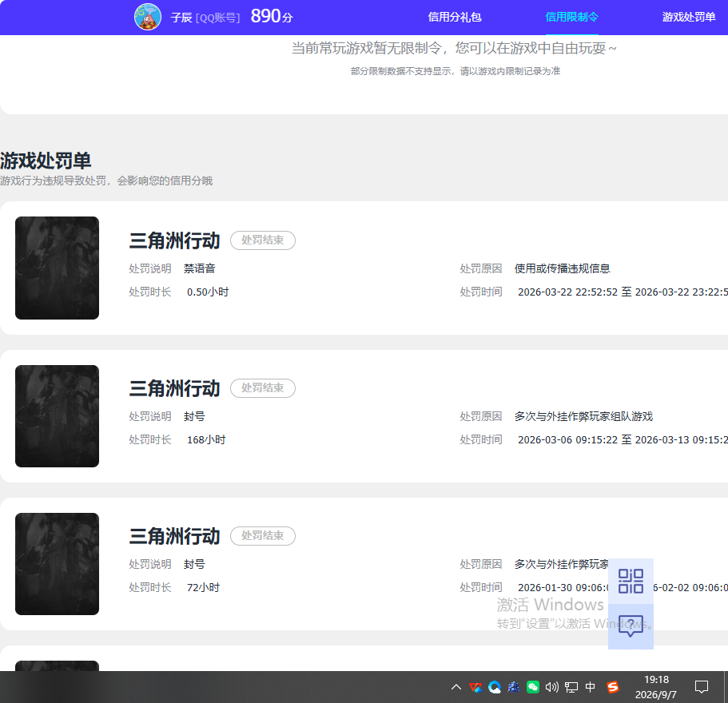Click the 168小时 duration value
The image size is (728, 703).
coord(206,439)
